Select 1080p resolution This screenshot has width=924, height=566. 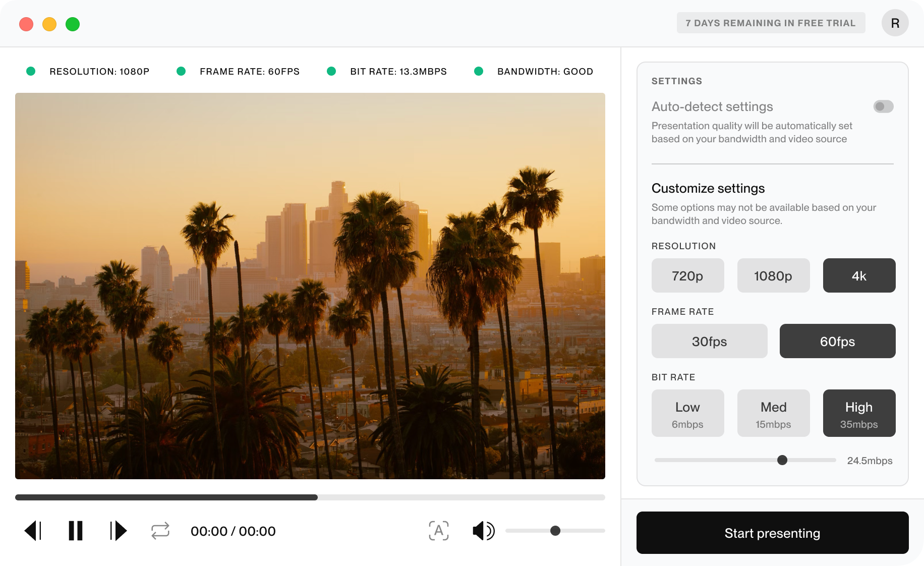pos(774,275)
